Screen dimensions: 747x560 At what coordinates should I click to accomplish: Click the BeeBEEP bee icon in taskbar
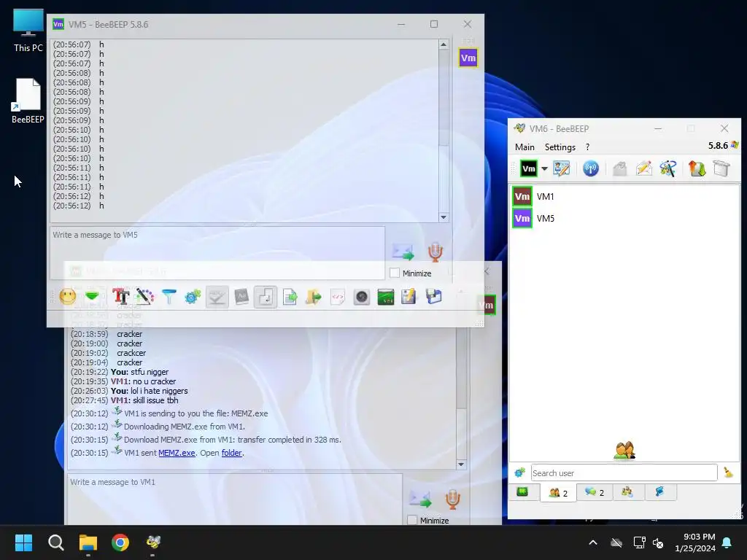tap(153, 542)
